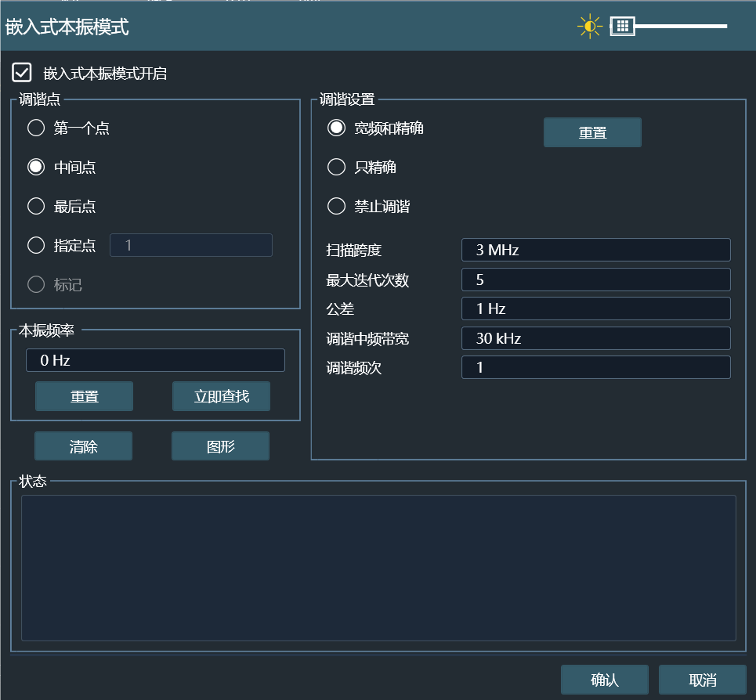Select 中间点 radio button
This screenshot has height=700, width=756.
click(x=36, y=168)
